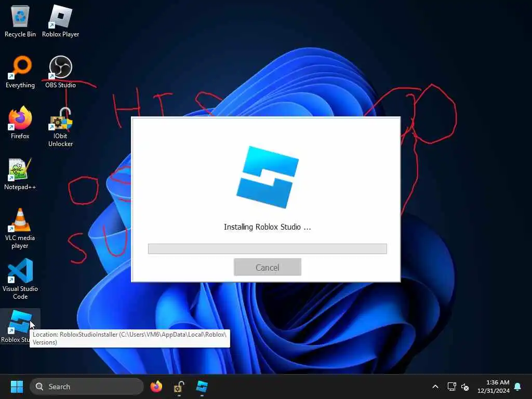
Task: Click the Installing Roblox Studio status text
Action: [x=268, y=227]
